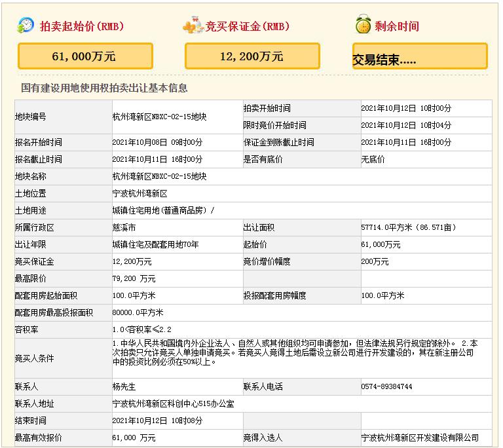Click the 联系人地址 label
This screenshot has height=448, width=503.
click(35, 403)
